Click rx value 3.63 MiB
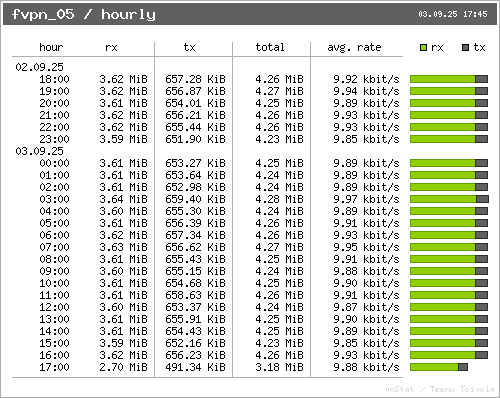This screenshot has width=500, height=398. tap(123, 247)
